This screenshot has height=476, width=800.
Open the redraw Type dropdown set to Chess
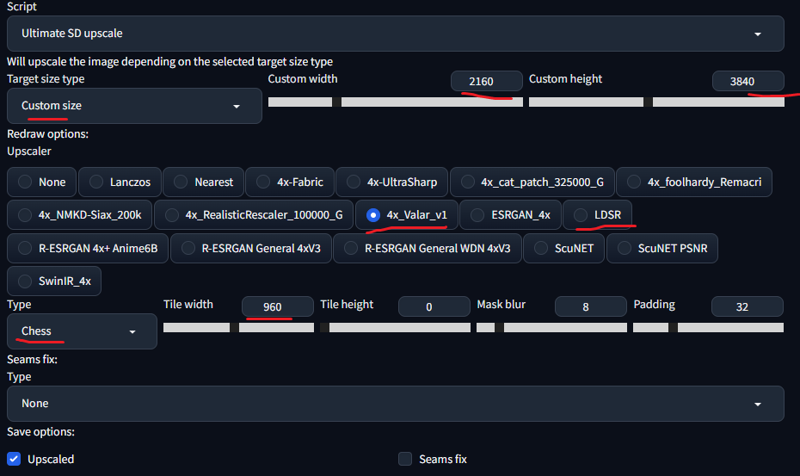click(x=82, y=331)
